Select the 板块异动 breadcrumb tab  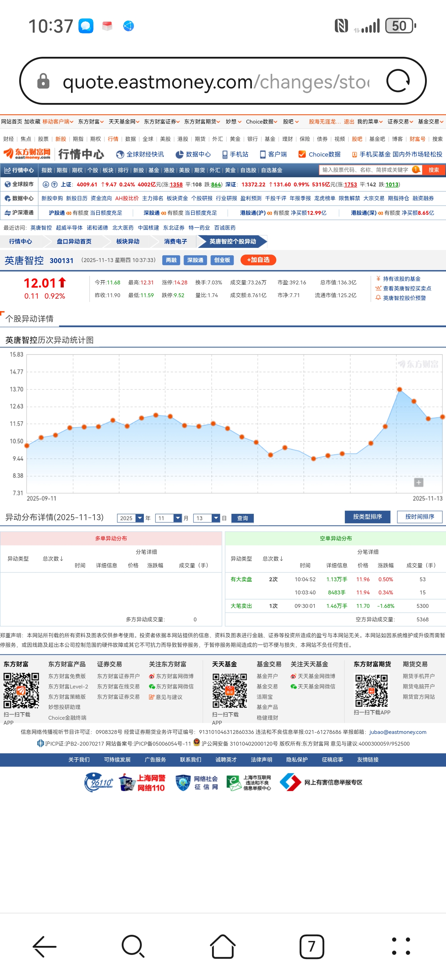pos(127,241)
